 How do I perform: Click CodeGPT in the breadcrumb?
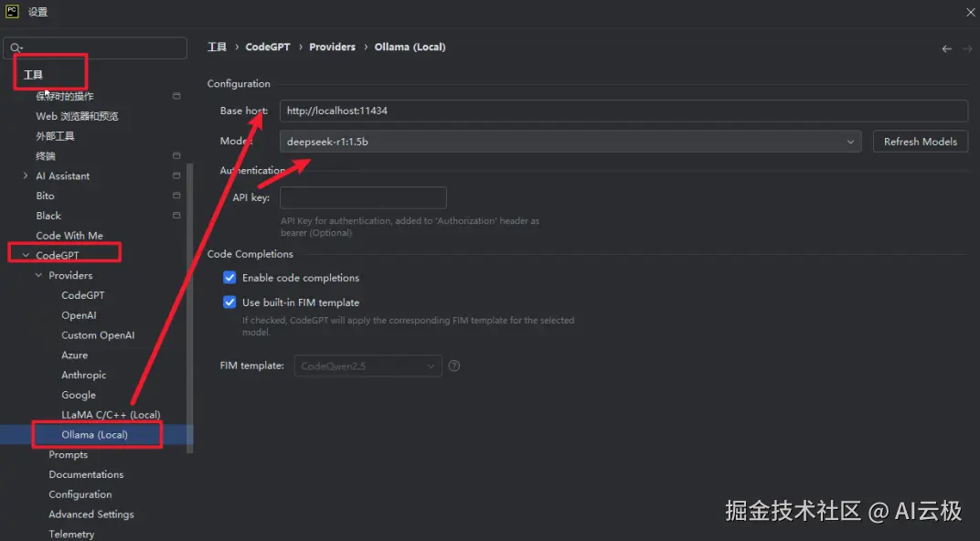(x=268, y=47)
